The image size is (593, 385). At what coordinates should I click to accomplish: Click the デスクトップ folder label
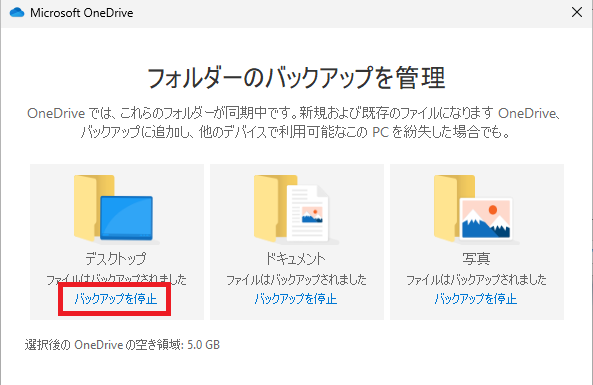(116, 259)
